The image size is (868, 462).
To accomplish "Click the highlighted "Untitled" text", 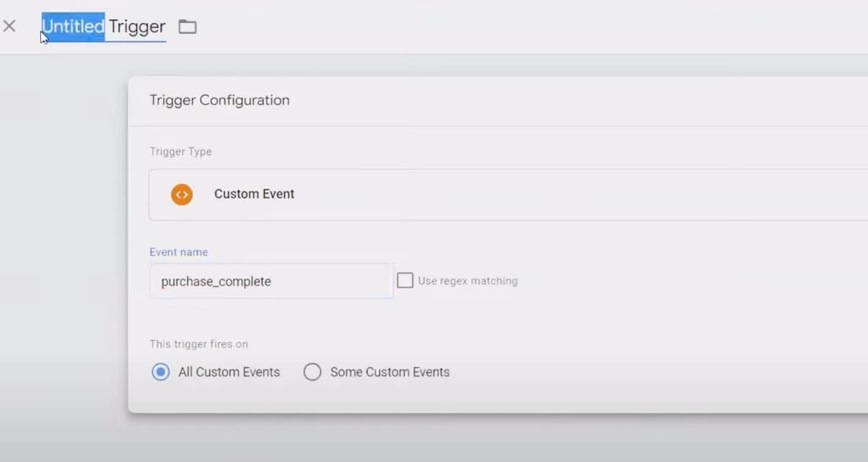I will (72, 27).
